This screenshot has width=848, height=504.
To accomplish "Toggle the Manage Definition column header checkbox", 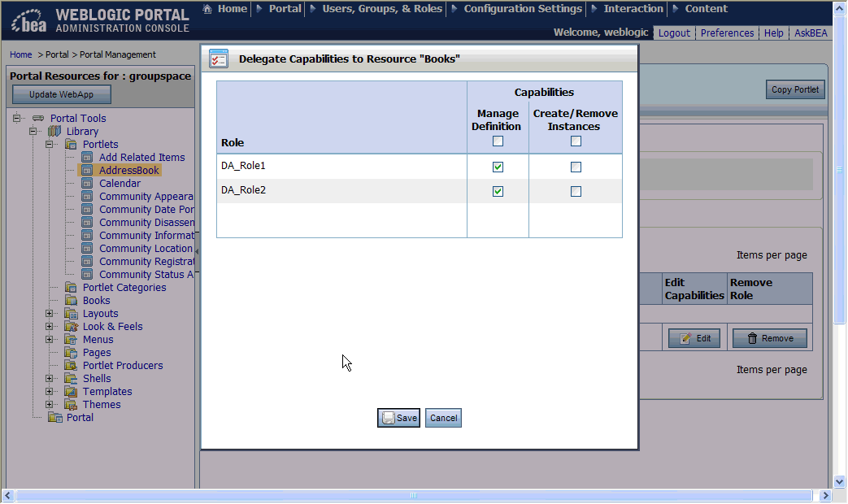I will coord(497,141).
